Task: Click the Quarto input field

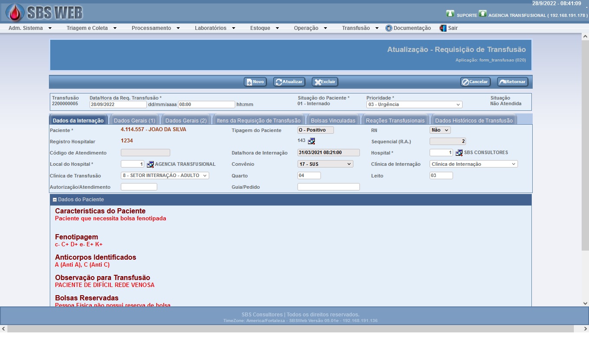Action: 309,175
